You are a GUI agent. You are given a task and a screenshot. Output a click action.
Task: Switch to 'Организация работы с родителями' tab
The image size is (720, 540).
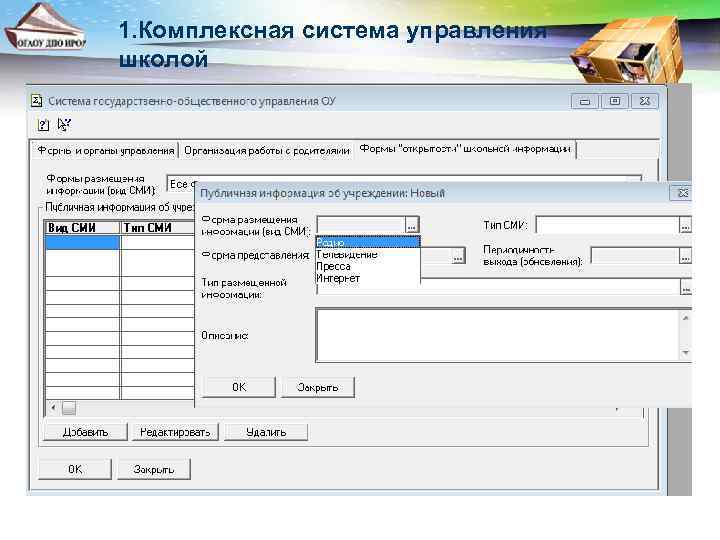coord(266,151)
